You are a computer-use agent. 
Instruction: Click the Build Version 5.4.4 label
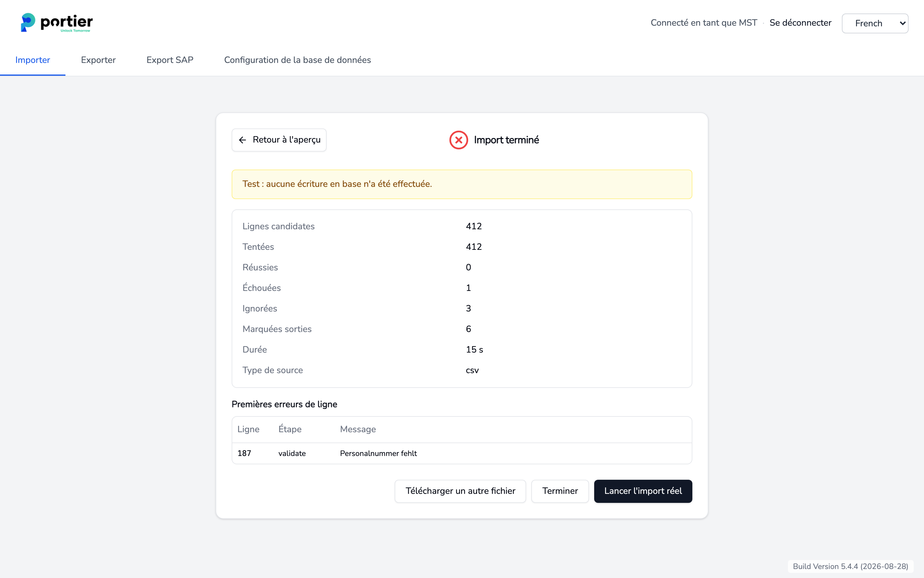[x=850, y=566]
